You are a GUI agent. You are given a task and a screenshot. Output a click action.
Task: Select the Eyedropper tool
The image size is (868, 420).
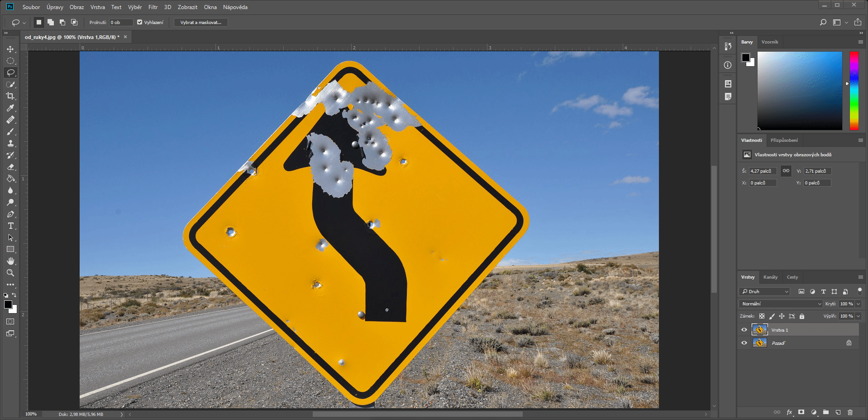10,108
